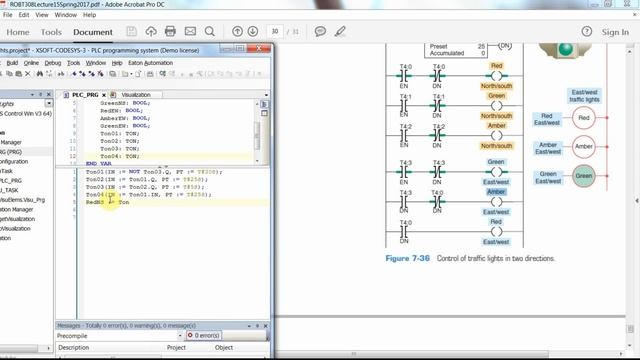The width and height of the screenshot is (640, 360).
Task: Go to previous page with up arrow
Action: [237, 31]
